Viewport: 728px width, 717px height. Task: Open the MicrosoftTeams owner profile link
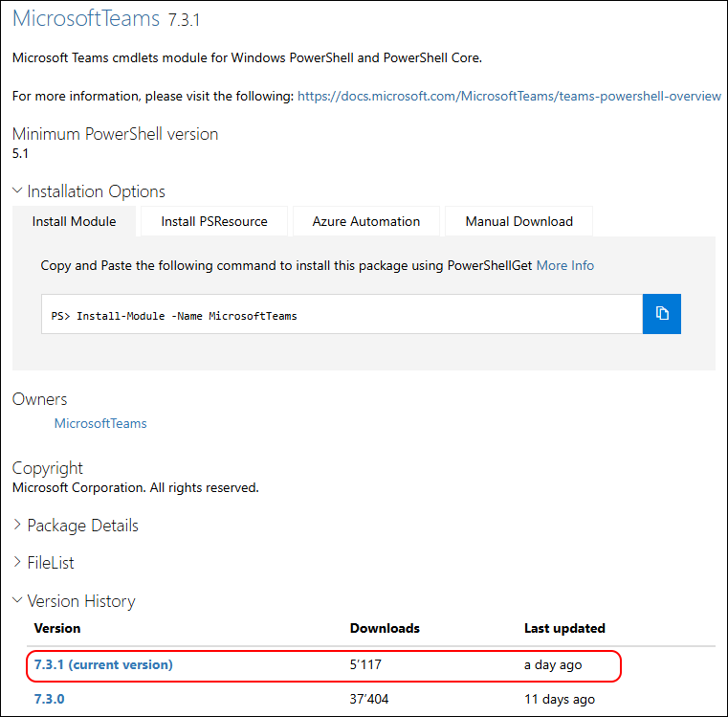click(100, 423)
